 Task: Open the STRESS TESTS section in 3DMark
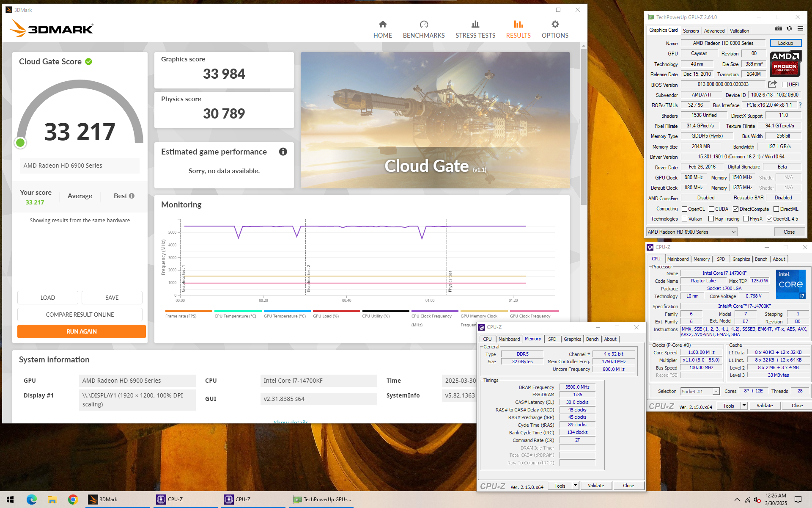click(x=475, y=29)
